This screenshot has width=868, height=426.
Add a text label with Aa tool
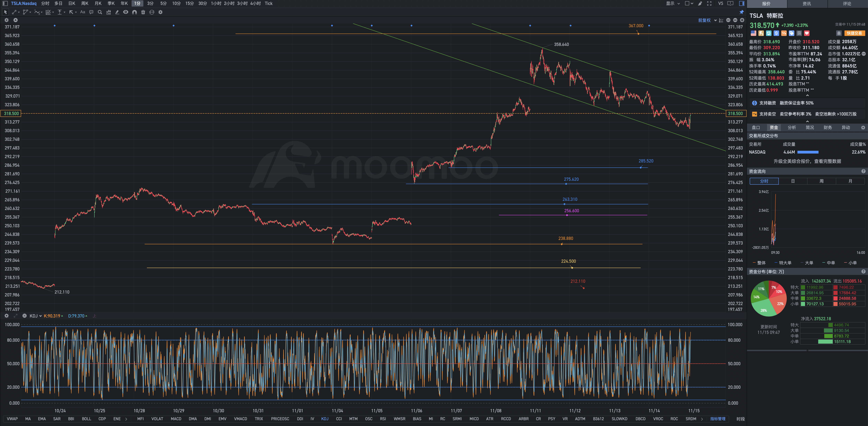pos(82,12)
